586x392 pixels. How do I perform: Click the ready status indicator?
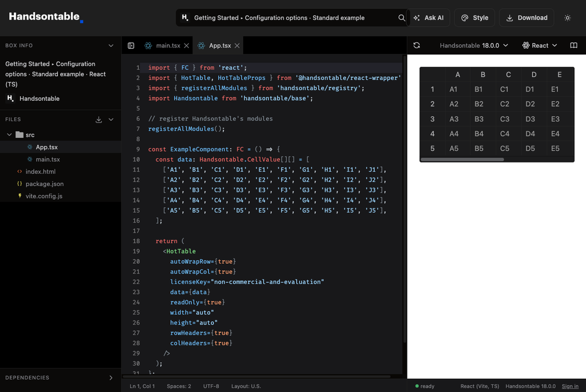coord(425,386)
